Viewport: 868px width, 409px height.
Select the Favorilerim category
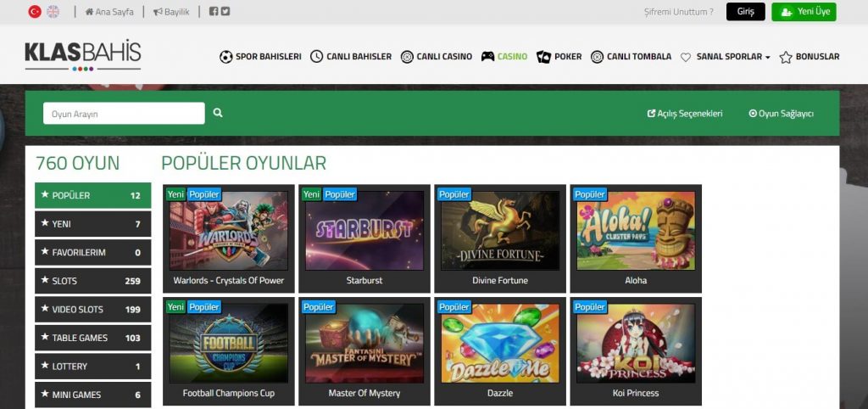tap(93, 252)
